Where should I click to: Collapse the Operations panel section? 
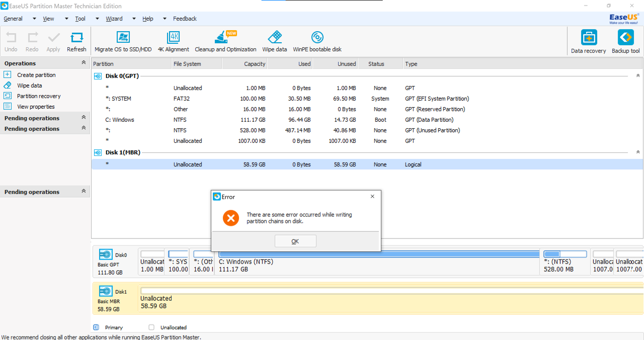click(84, 63)
